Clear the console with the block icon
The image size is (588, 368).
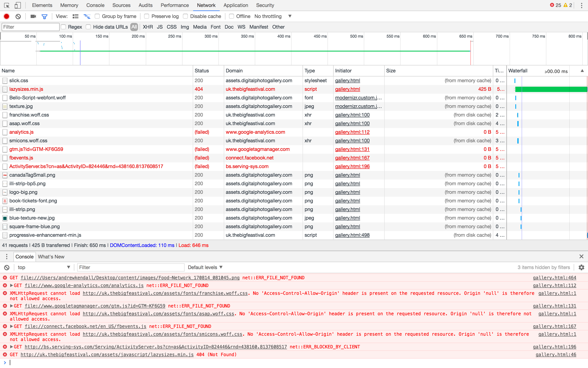tap(7, 267)
